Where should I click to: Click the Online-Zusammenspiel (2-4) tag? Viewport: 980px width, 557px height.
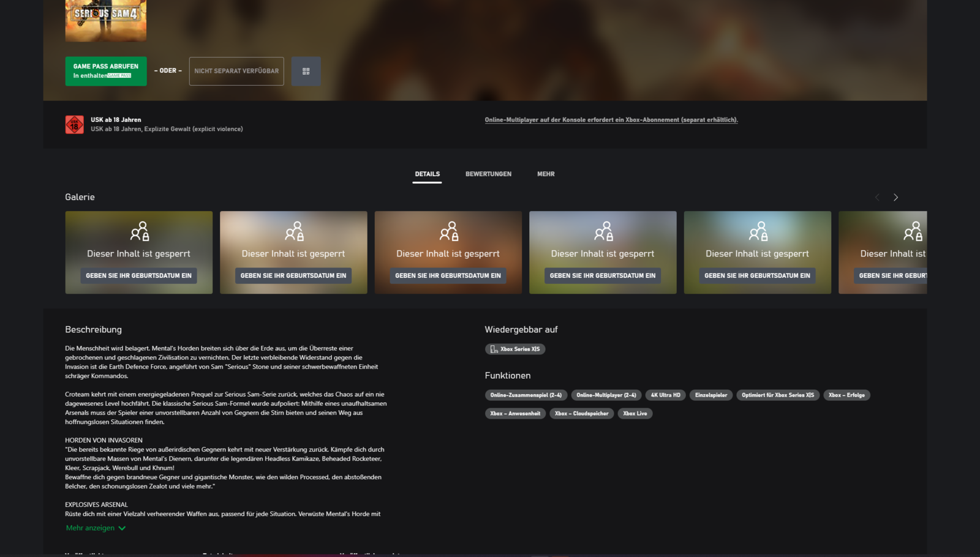526,395
